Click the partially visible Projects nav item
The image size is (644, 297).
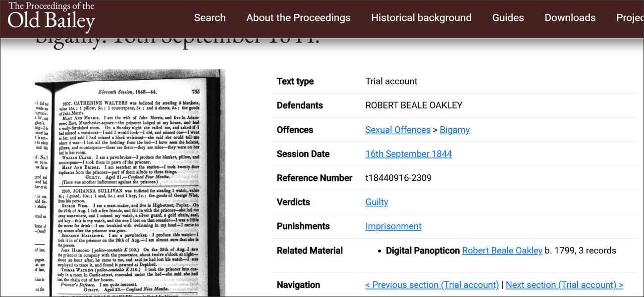coord(630,18)
